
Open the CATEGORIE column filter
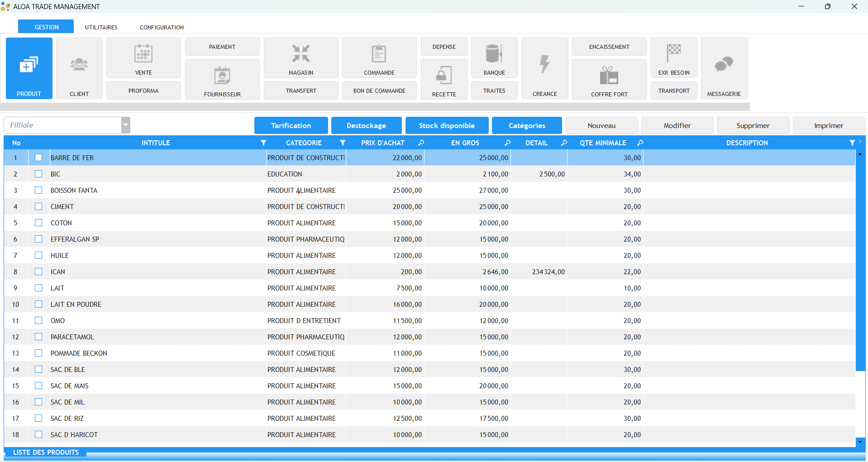pos(343,143)
